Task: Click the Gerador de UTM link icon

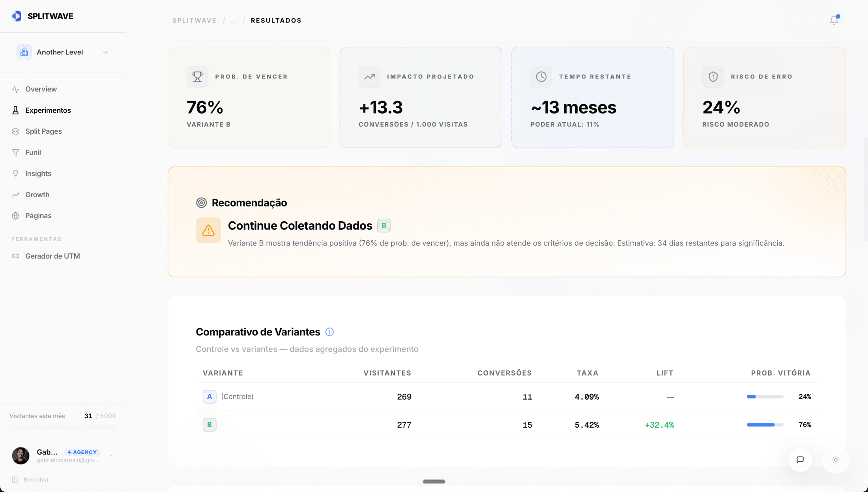Action: [x=15, y=256]
